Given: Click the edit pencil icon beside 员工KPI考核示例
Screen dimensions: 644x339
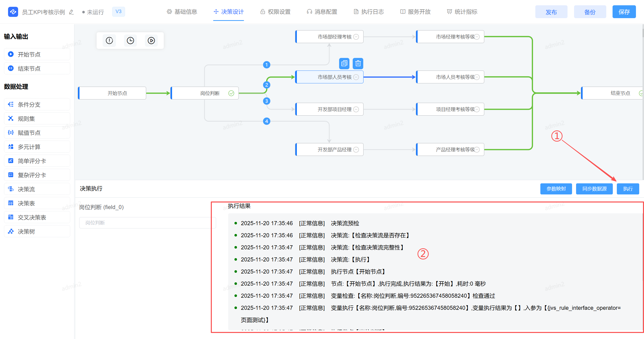Looking at the screenshot, I should coord(71,12).
